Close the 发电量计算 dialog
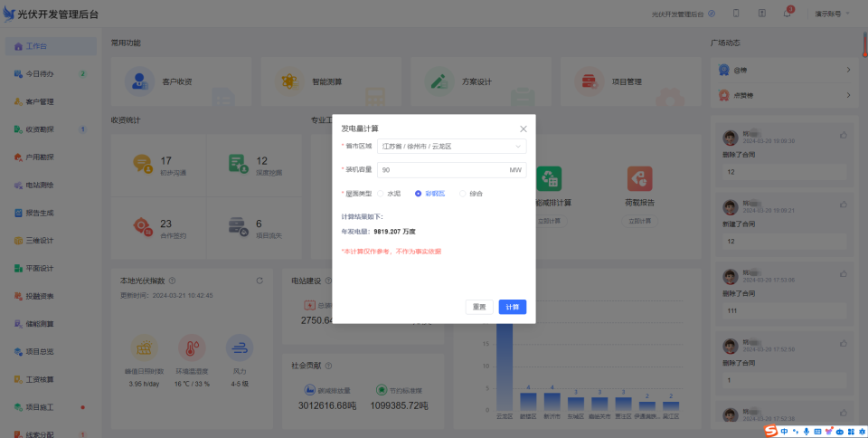The height and width of the screenshot is (438, 868). (524, 129)
